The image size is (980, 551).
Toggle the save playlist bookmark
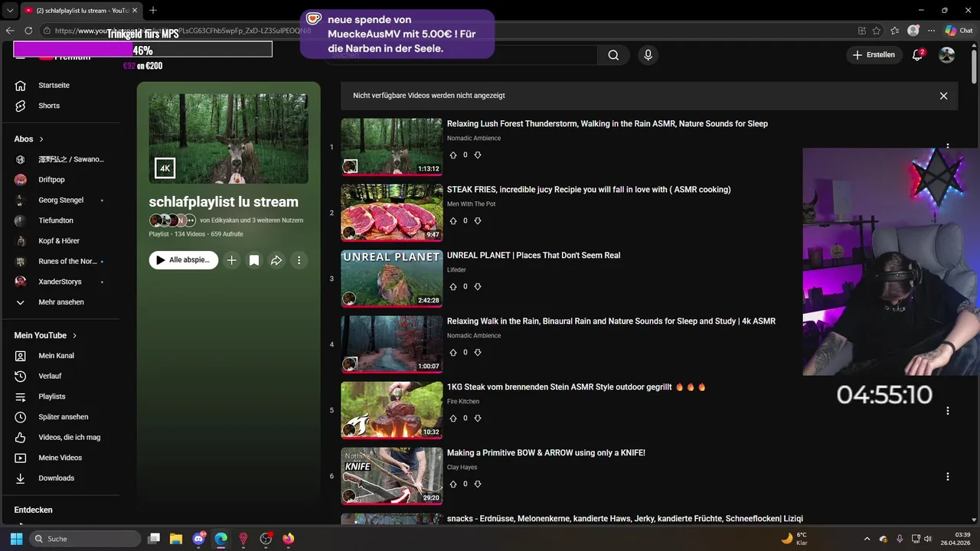254,260
